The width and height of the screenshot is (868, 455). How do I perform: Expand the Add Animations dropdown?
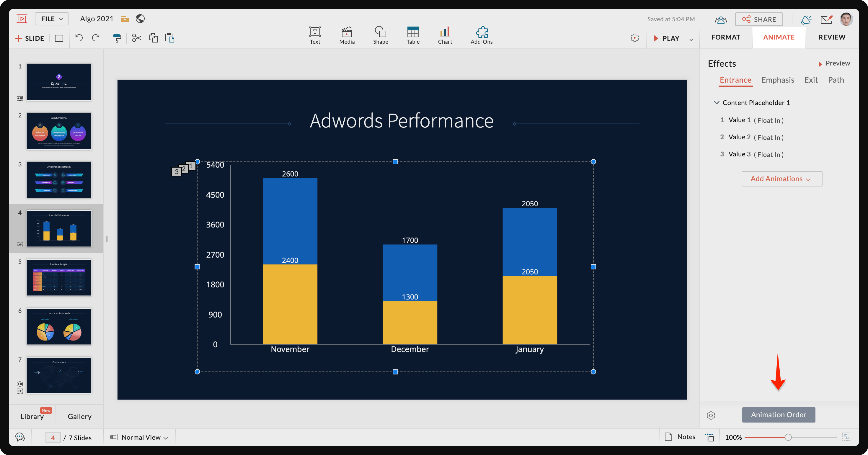pyautogui.click(x=781, y=179)
